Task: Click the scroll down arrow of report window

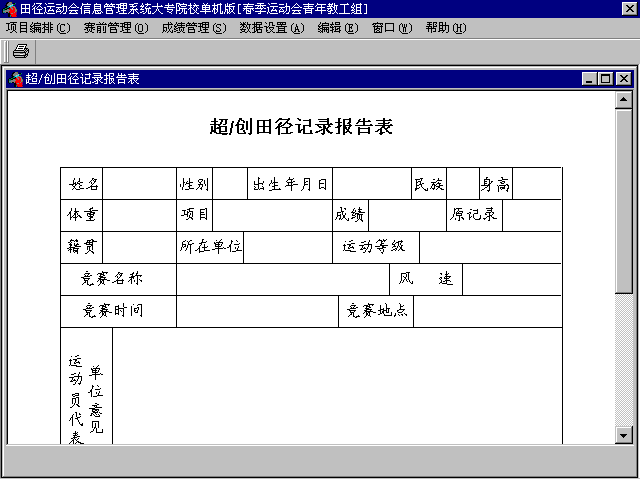Action: coord(624,436)
